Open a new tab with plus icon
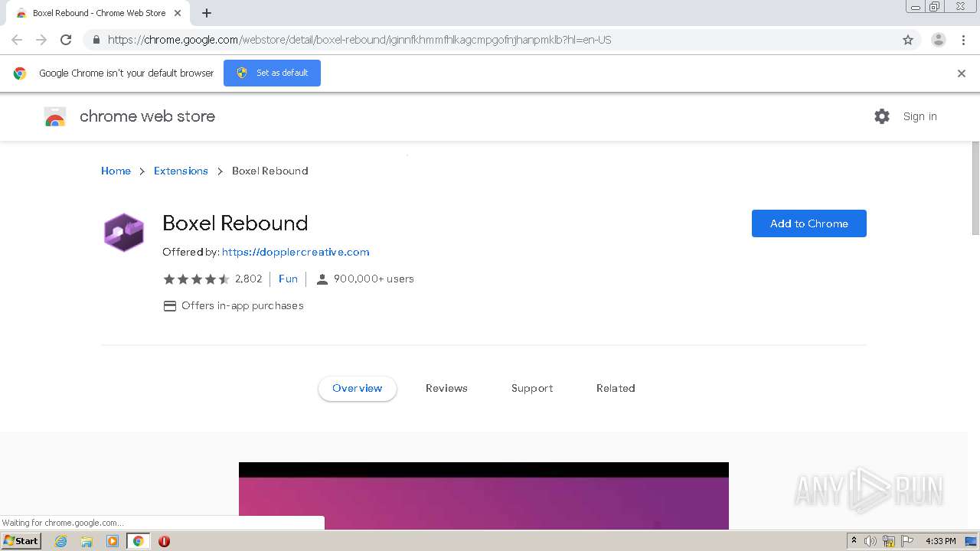980x551 pixels. point(207,13)
